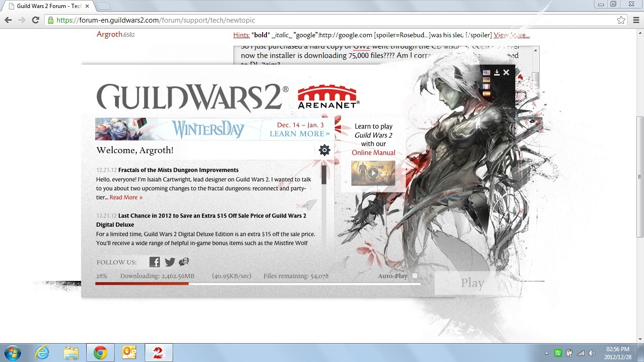Click the Hints link on forum
Image resolution: width=644 pixels, height=362 pixels.
241,35
